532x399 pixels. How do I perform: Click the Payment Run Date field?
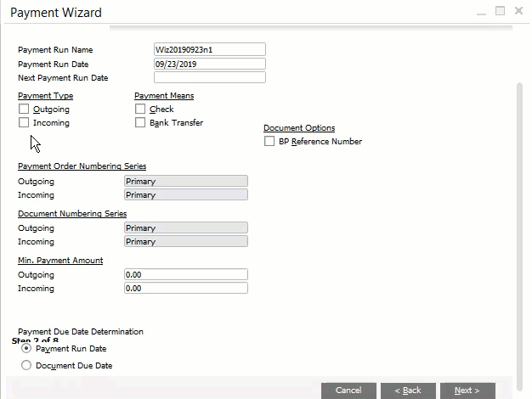coord(209,64)
